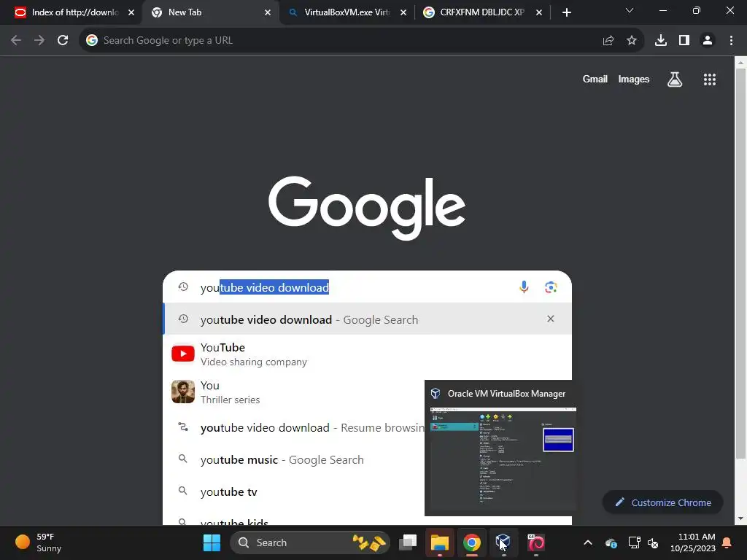Image resolution: width=747 pixels, height=560 pixels.
Task: Choose the youtube music suggestion
Action: click(x=293, y=460)
